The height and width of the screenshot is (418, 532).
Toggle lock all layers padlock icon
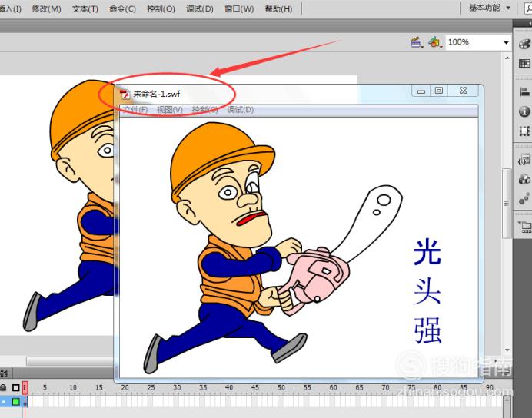point(3,387)
